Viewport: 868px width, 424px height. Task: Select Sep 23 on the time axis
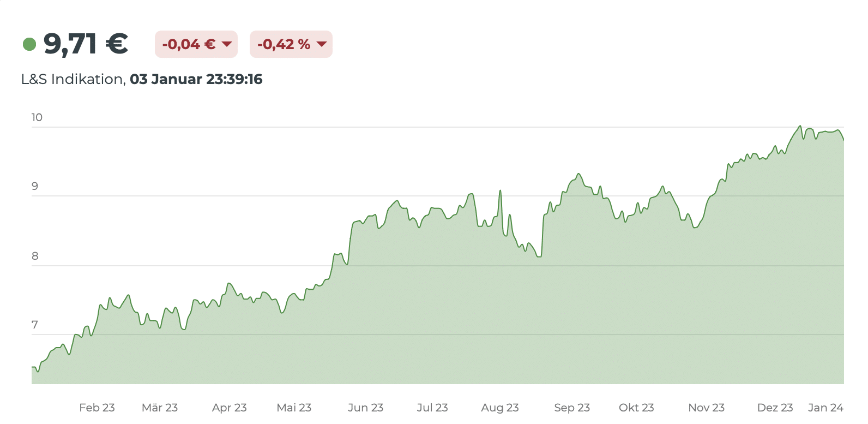[572, 408]
